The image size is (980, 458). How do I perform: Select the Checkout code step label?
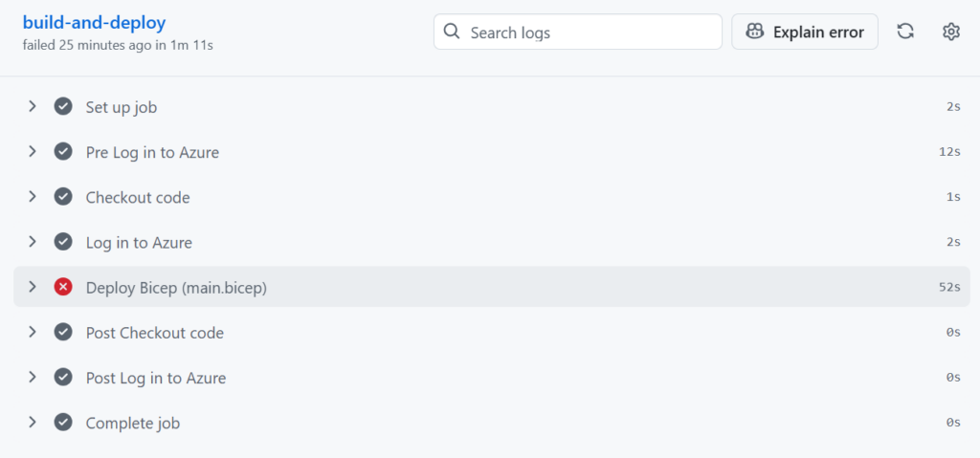[x=138, y=197]
